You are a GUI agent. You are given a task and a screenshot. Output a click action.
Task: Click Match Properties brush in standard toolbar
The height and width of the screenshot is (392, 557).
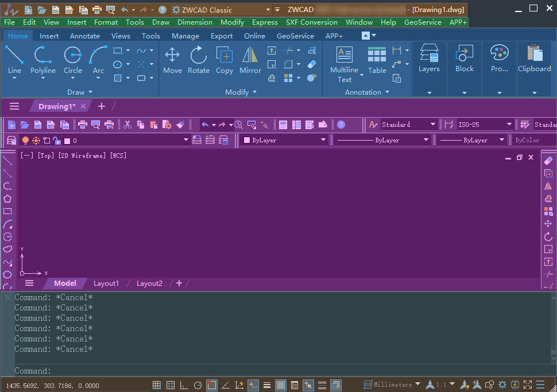[x=180, y=125]
